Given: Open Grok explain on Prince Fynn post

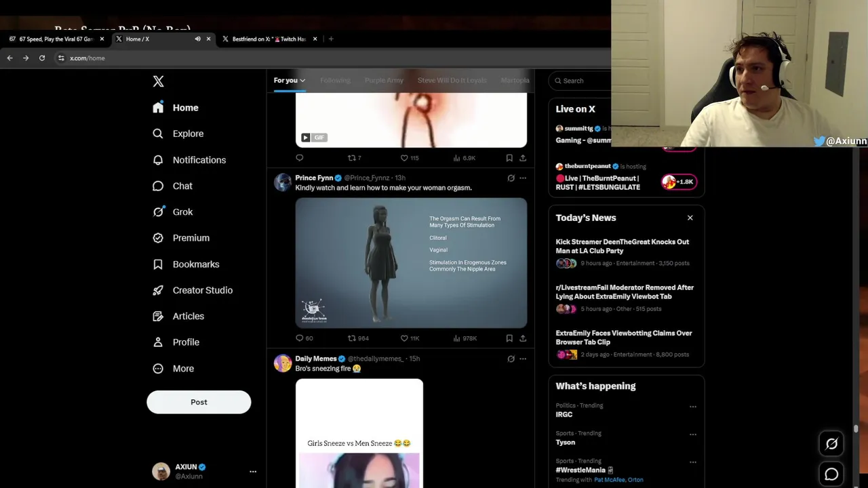Looking at the screenshot, I should (x=511, y=178).
